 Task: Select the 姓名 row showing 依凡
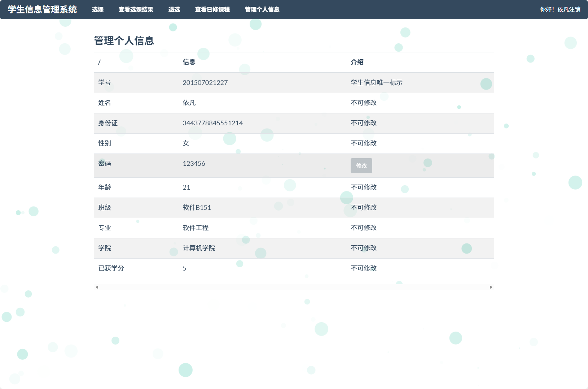pos(189,103)
